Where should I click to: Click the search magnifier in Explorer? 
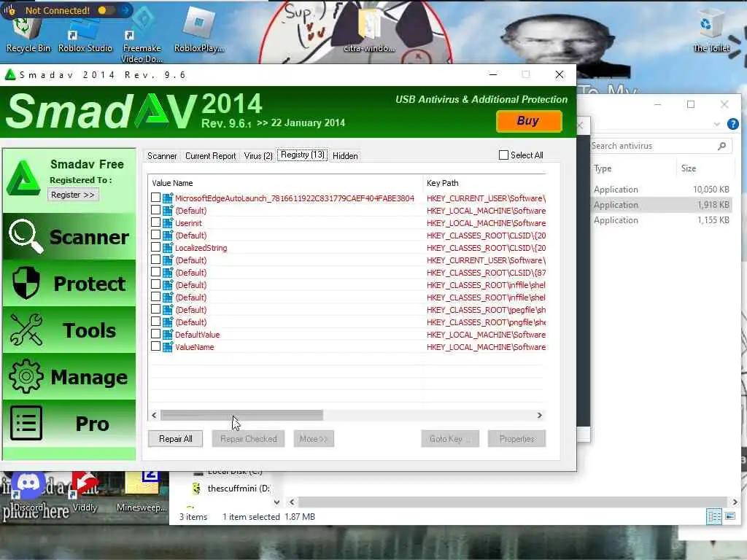coord(721,146)
